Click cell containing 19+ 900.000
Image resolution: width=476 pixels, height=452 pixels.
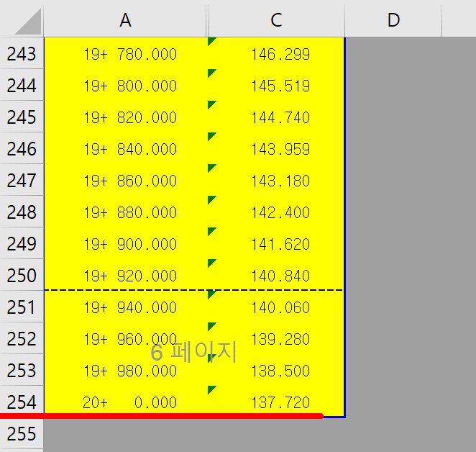click(x=126, y=243)
